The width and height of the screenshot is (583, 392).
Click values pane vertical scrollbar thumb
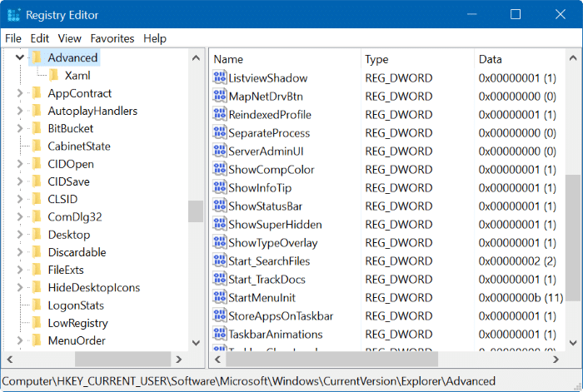tap(573, 236)
